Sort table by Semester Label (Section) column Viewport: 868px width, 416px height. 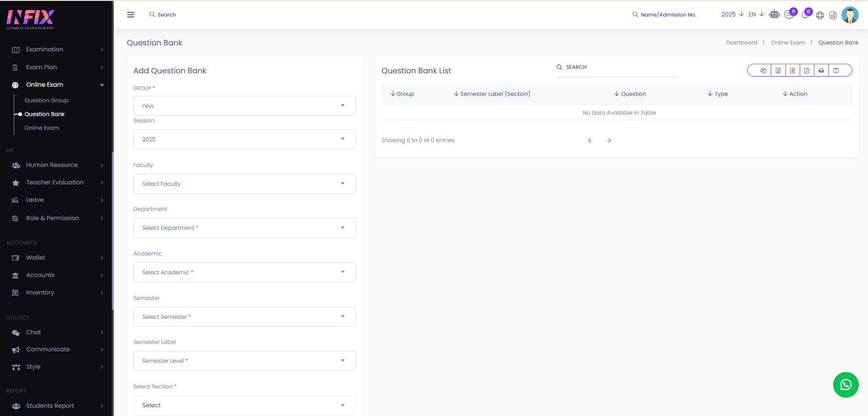coord(492,94)
